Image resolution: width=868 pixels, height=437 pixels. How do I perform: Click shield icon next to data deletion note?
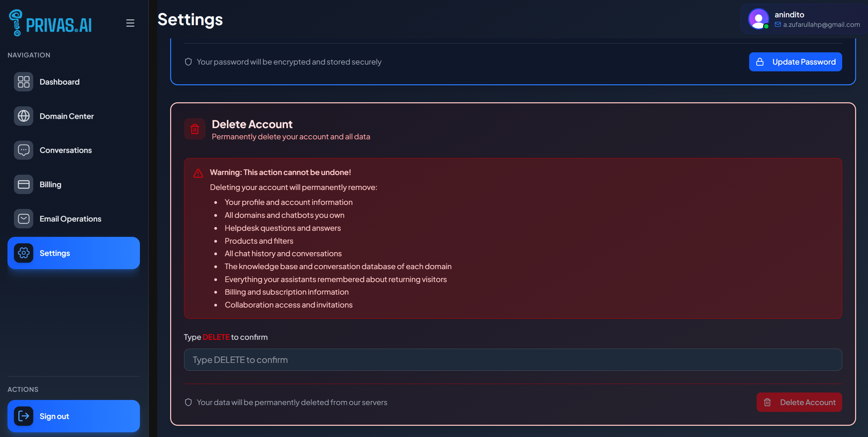188,402
